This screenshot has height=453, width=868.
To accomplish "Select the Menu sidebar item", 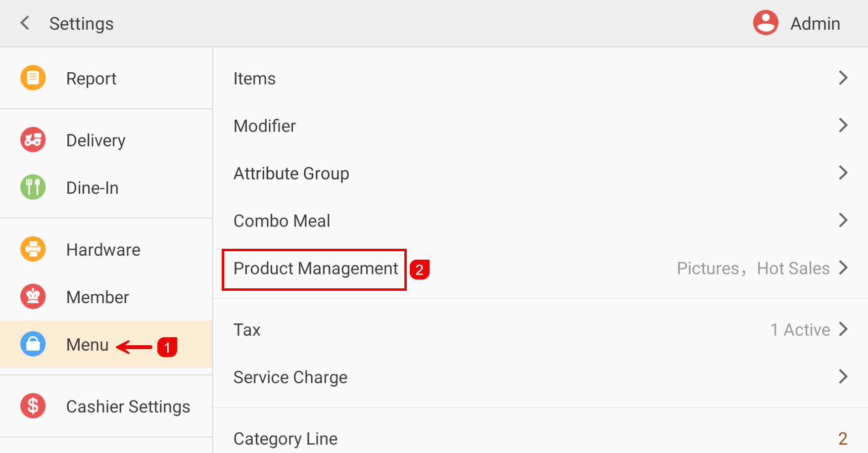I will click(x=88, y=344).
